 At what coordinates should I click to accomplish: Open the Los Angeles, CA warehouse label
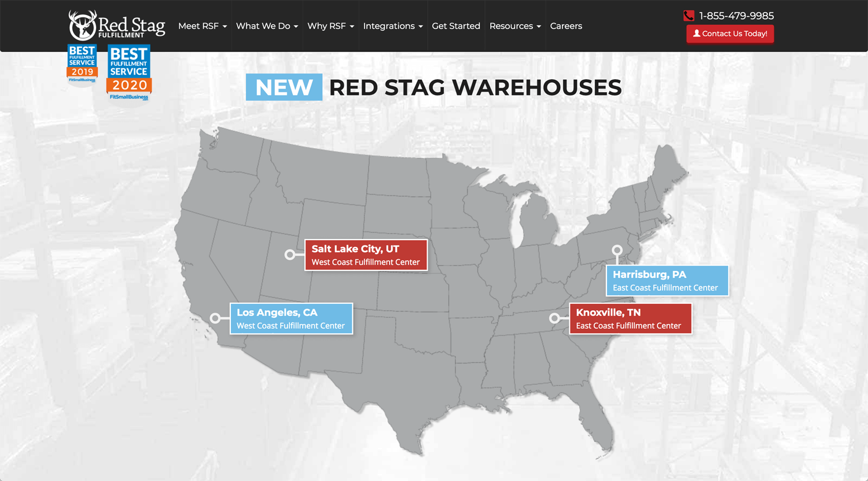tap(291, 319)
